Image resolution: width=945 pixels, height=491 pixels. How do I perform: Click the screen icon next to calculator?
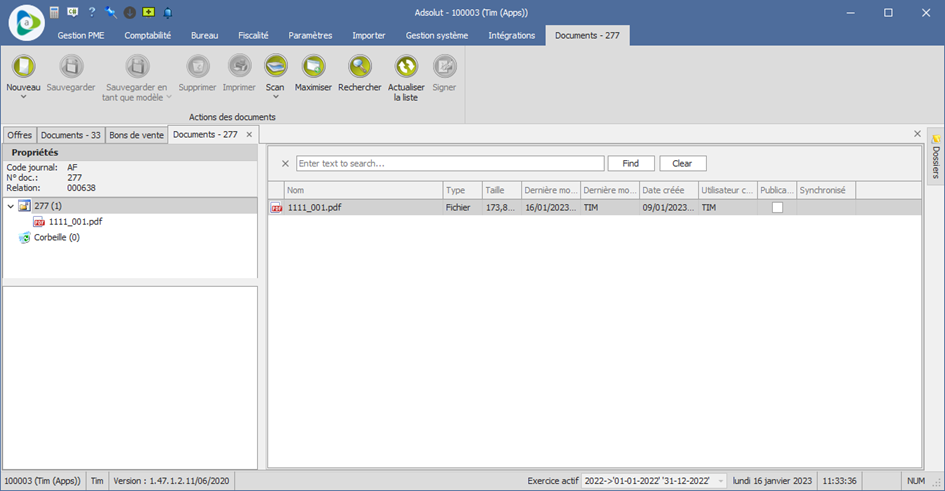[x=73, y=12]
